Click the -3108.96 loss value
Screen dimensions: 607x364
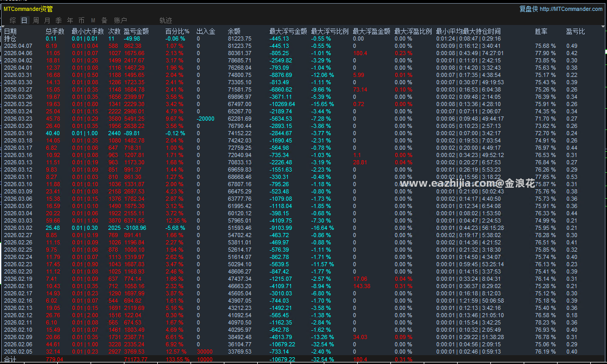coord(135,228)
